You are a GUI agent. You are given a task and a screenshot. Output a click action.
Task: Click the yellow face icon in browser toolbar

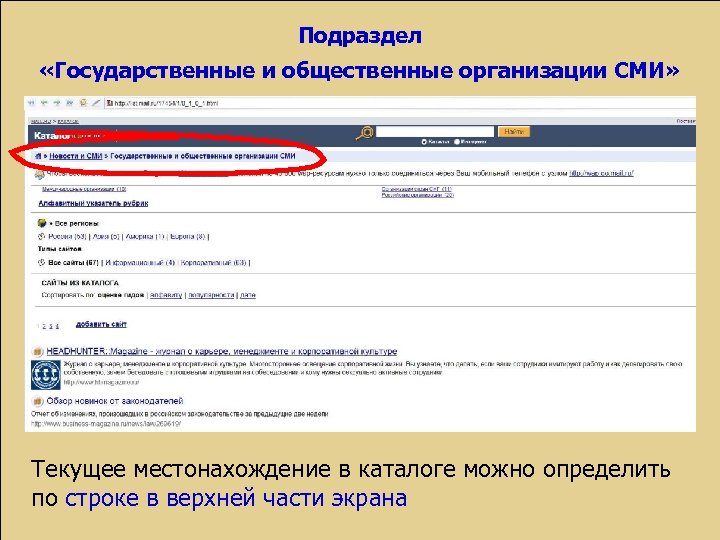pyautogui.click(x=83, y=103)
